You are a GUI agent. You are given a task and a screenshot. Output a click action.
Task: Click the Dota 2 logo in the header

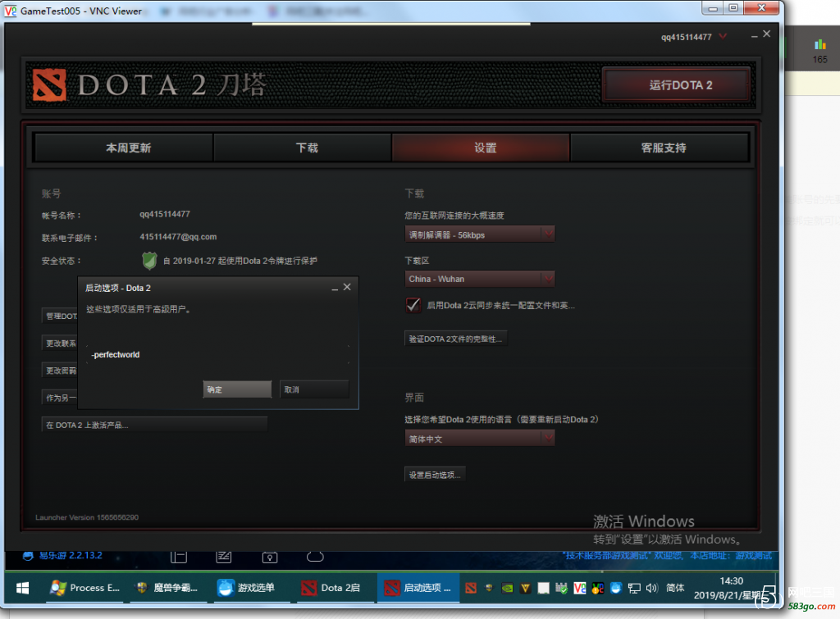click(49, 84)
